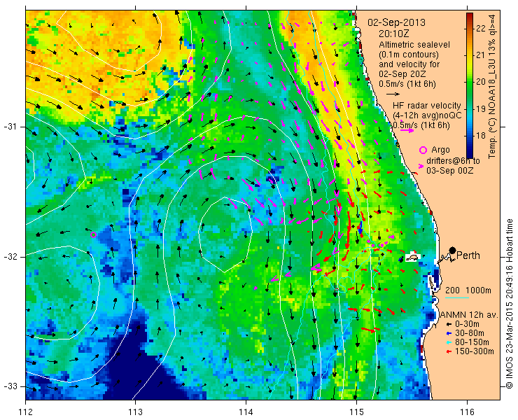Click the color bar value 19
This screenshot has height=420, width=518.
click(x=481, y=108)
